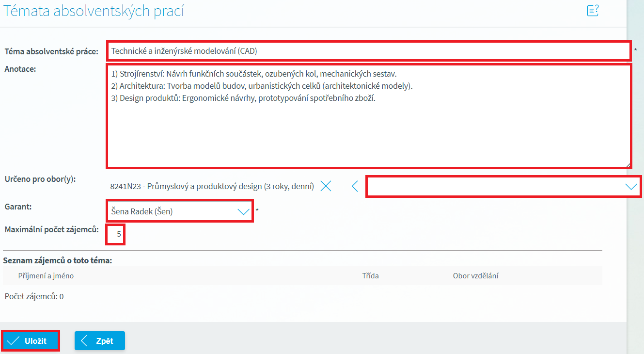Image resolution: width=644 pixels, height=354 pixels.
Task: Click the Témata absolventských prací page heading
Action: pyautogui.click(x=94, y=11)
